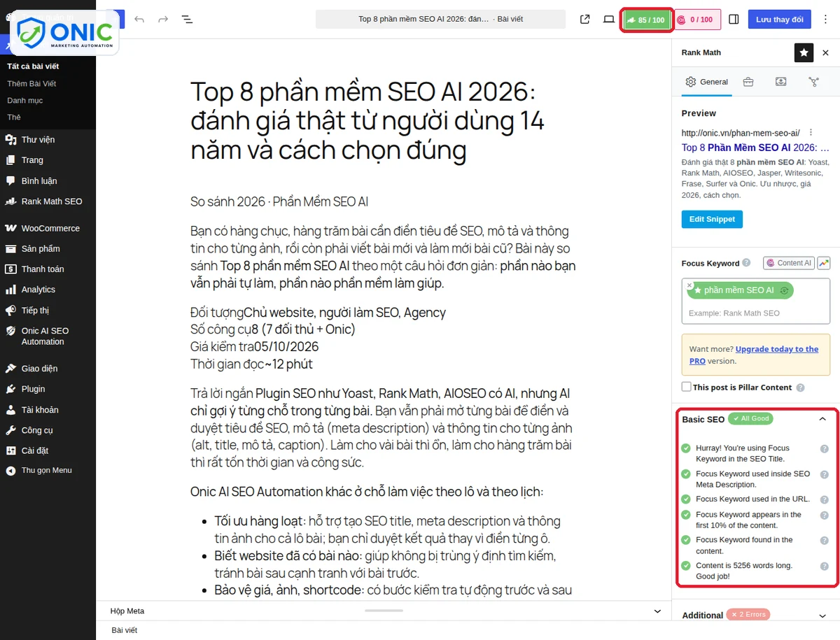Open the laptop preview options

click(x=609, y=20)
